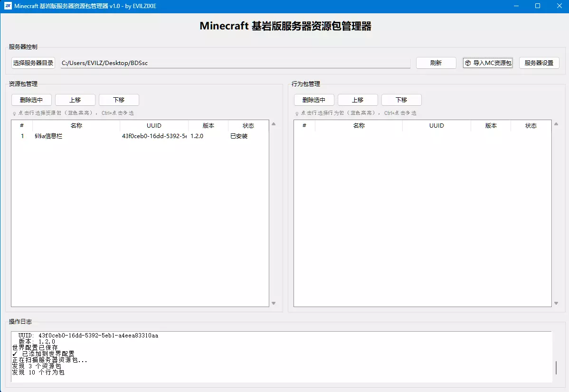569x392 pixels.
Task: Click the operation log scrollbar thumb
Action: click(x=556, y=368)
